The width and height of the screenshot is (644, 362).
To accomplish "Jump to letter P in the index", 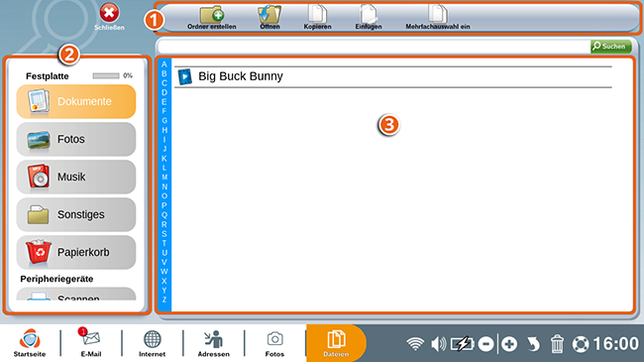I will (164, 205).
